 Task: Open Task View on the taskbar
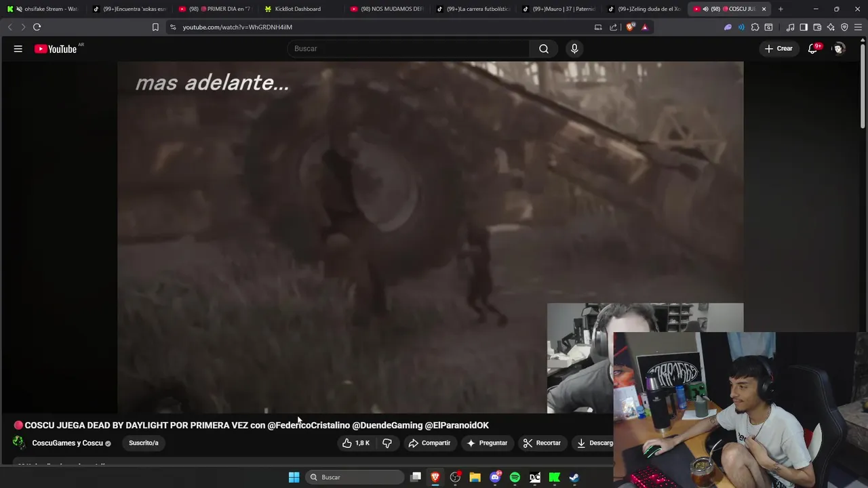click(x=416, y=477)
